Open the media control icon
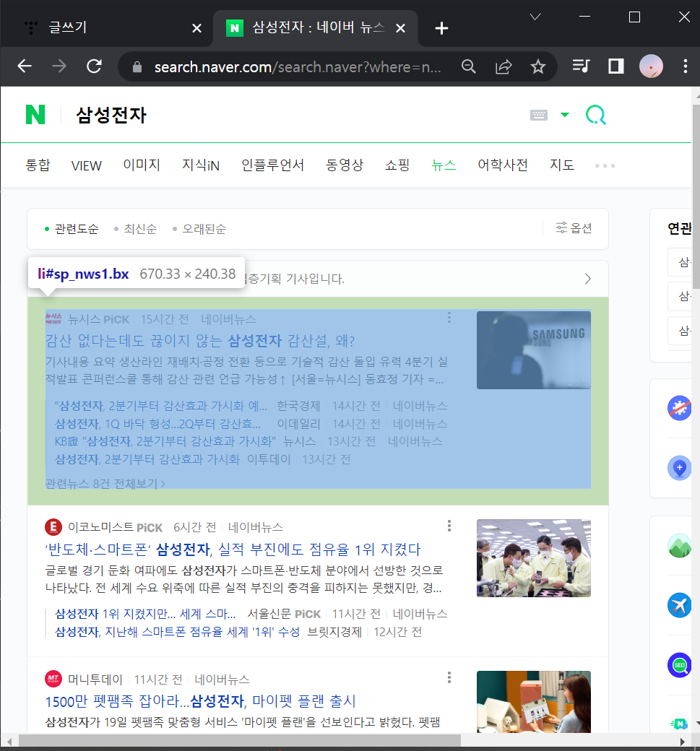Screen dimensions: 700x751 [x=581, y=66]
